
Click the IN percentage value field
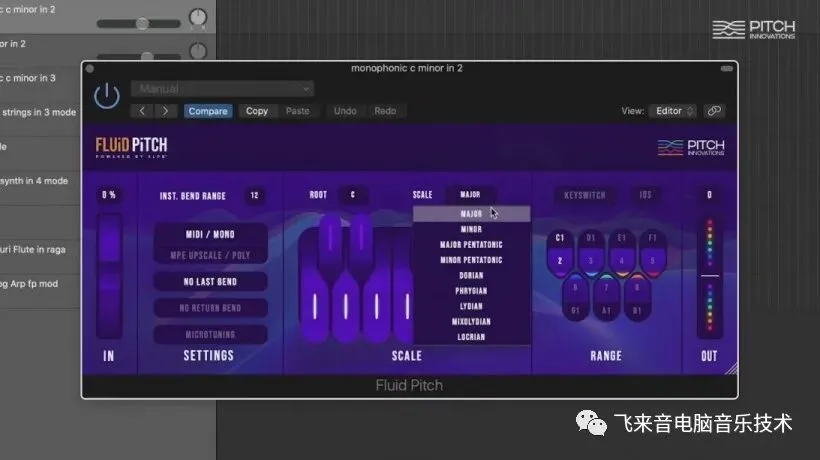point(109,195)
